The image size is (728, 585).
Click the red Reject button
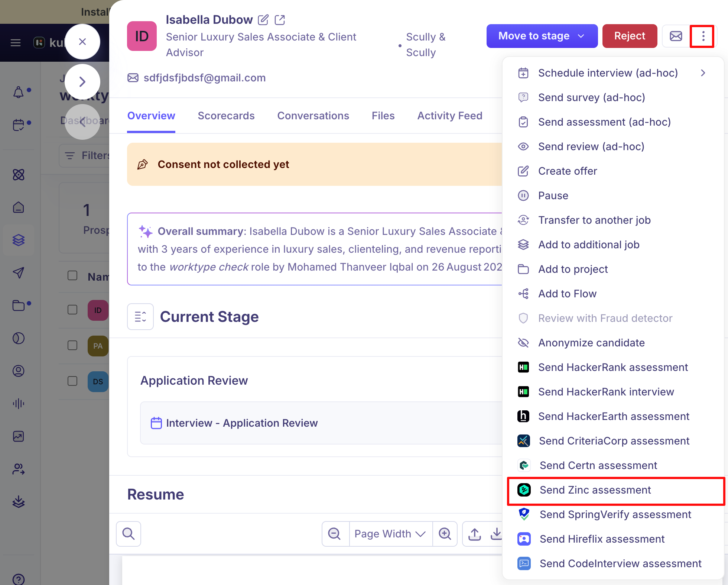point(630,36)
